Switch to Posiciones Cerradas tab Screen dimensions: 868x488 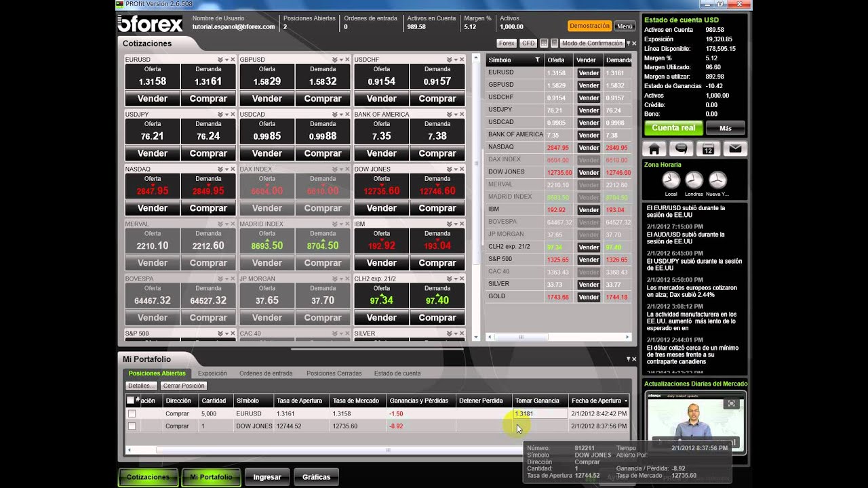click(334, 373)
